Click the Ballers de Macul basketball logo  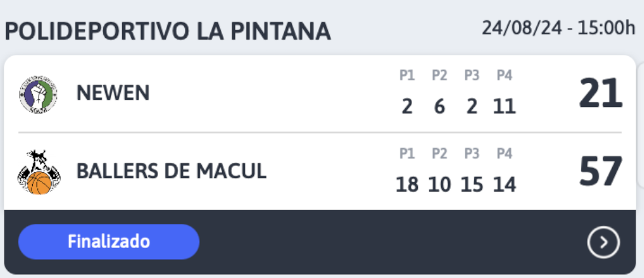pyautogui.click(x=39, y=172)
